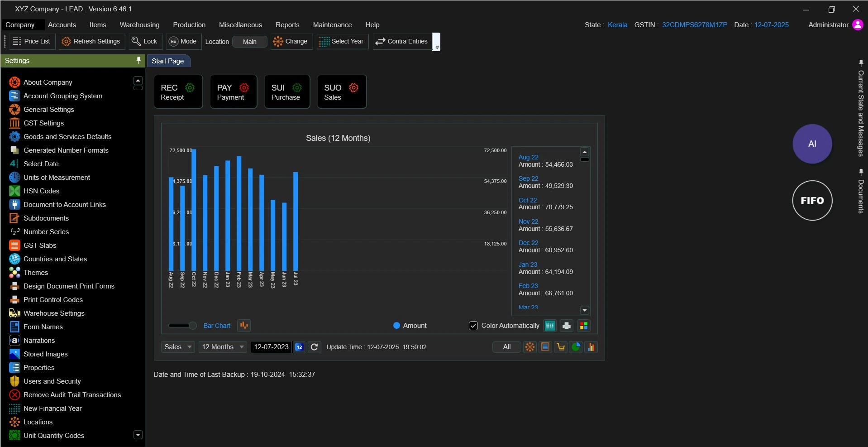Click the Amount series color dot
Viewport: 868px width, 447px height.
click(396, 326)
